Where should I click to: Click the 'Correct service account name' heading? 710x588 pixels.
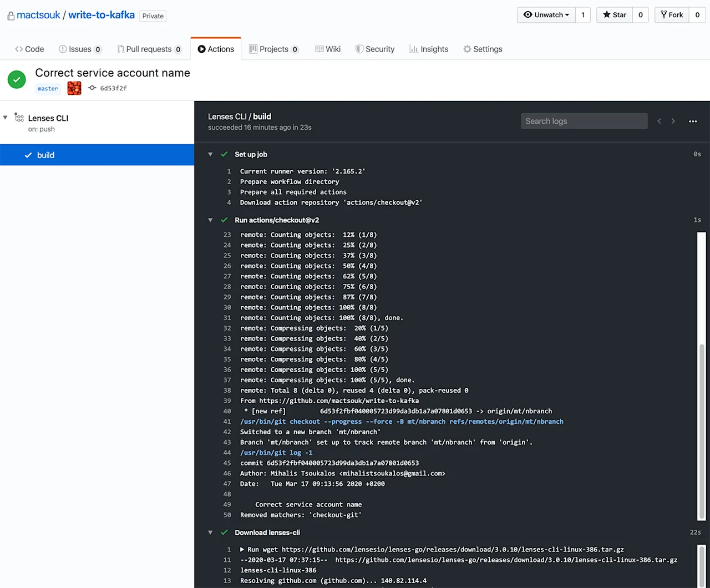[x=113, y=73]
